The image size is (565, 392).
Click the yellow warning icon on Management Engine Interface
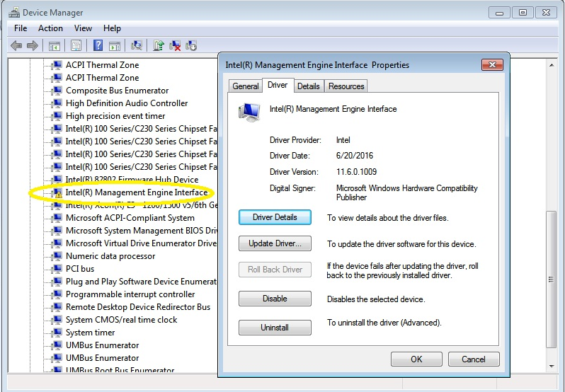pos(59,195)
